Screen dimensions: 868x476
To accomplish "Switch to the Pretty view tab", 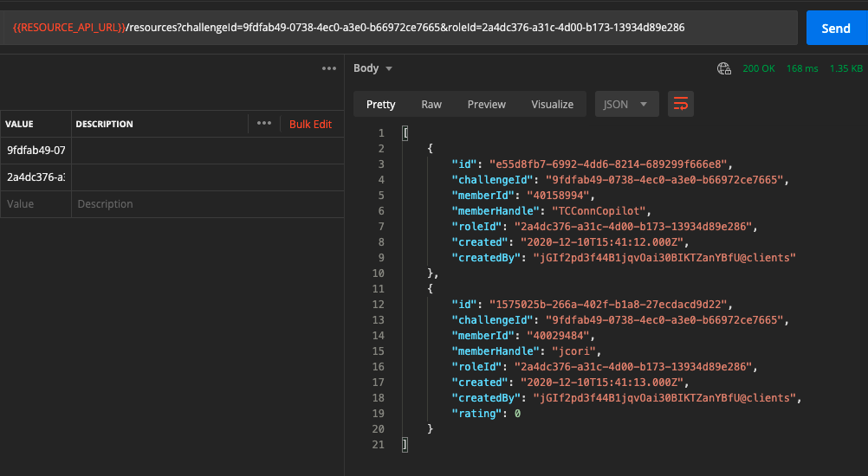I will (x=381, y=104).
